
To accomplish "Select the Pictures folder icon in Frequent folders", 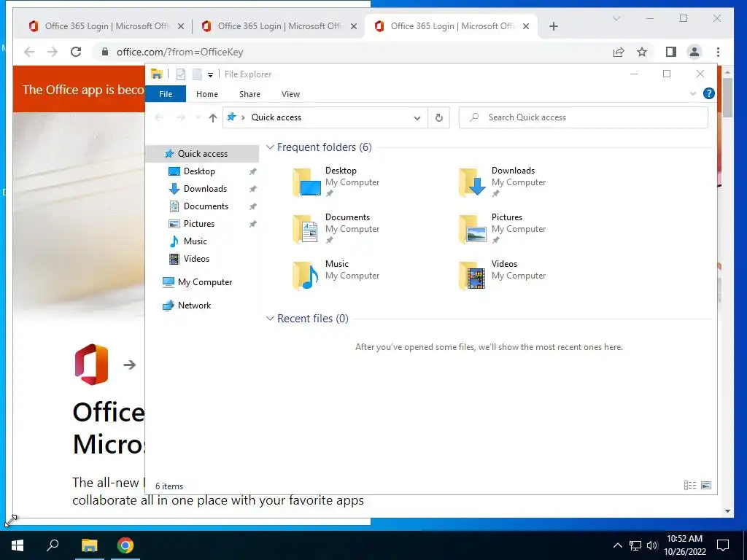I will tap(472, 228).
